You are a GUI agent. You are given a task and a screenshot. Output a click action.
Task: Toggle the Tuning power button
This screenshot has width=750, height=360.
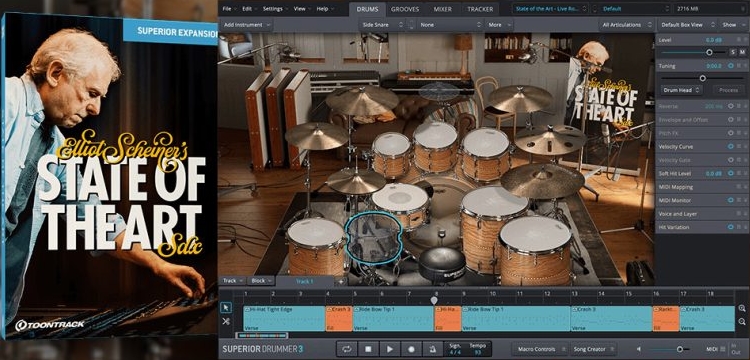pyautogui.click(x=731, y=65)
